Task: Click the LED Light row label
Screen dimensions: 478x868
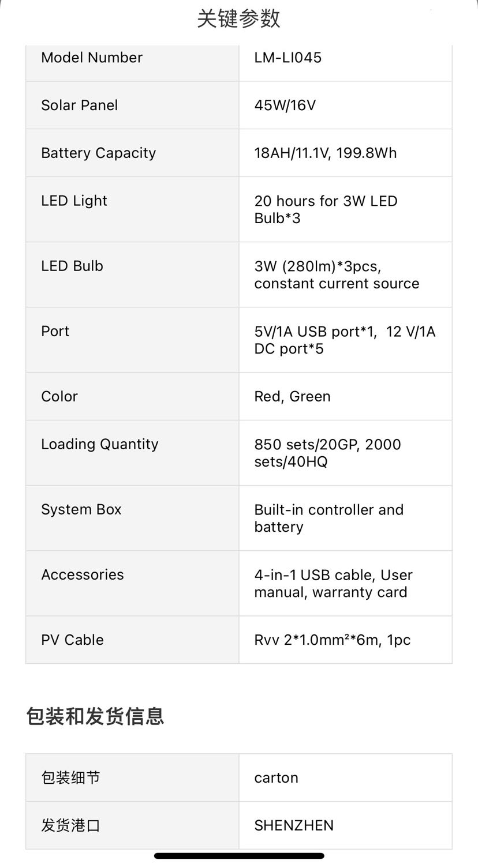Action: pyautogui.click(x=74, y=201)
